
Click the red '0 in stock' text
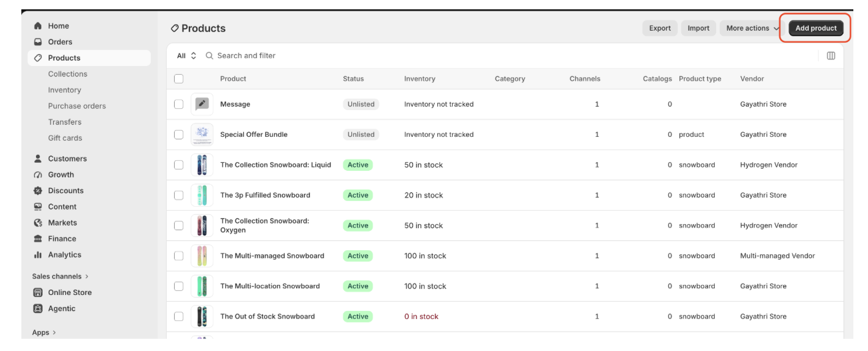(x=421, y=316)
